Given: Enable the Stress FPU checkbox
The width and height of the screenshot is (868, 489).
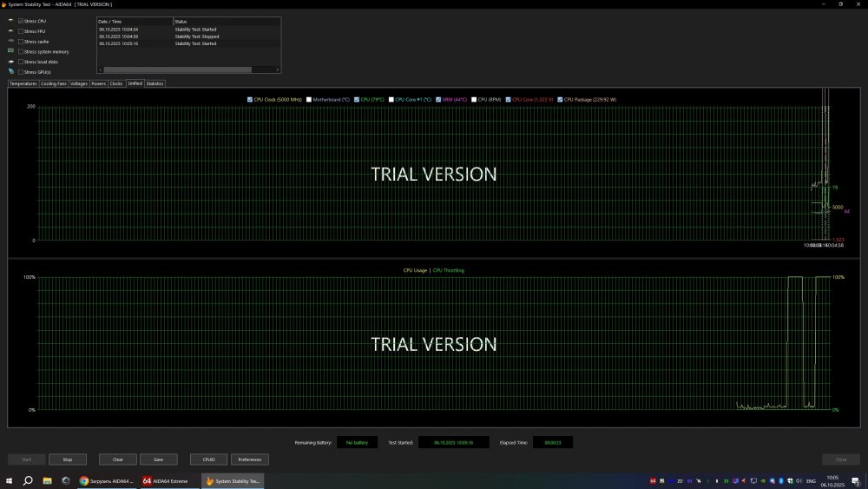Looking at the screenshot, I should pyautogui.click(x=21, y=31).
